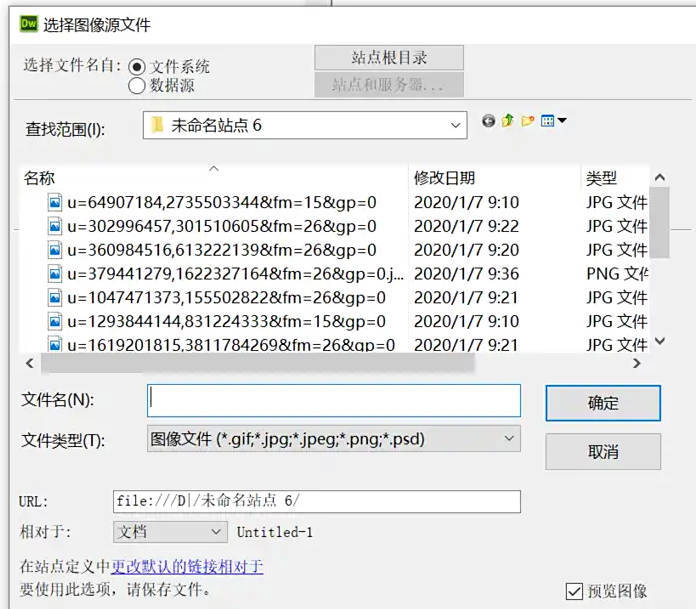
Task: Click the URL text field
Action: pos(317,501)
